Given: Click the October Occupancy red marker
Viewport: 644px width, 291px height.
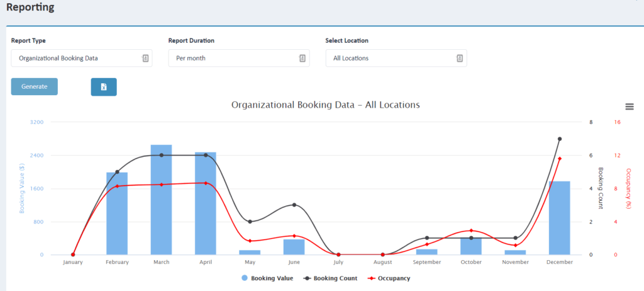Looking at the screenshot, I should [x=471, y=231].
